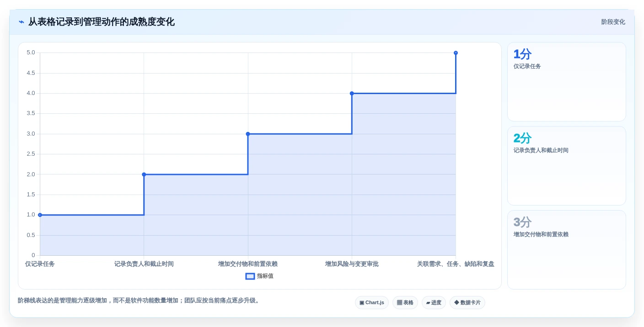Click the data point at 仅记录任务
Viewport: 644px width, 327px height.
[x=40, y=215]
